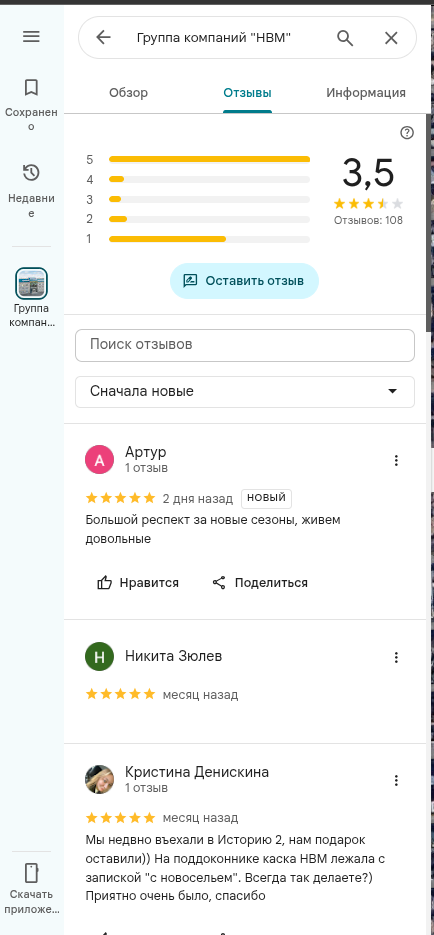Image resolution: width=434 pixels, height=935 pixels.
Task: Switch to the Обзор tab
Action: click(x=128, y=92)
